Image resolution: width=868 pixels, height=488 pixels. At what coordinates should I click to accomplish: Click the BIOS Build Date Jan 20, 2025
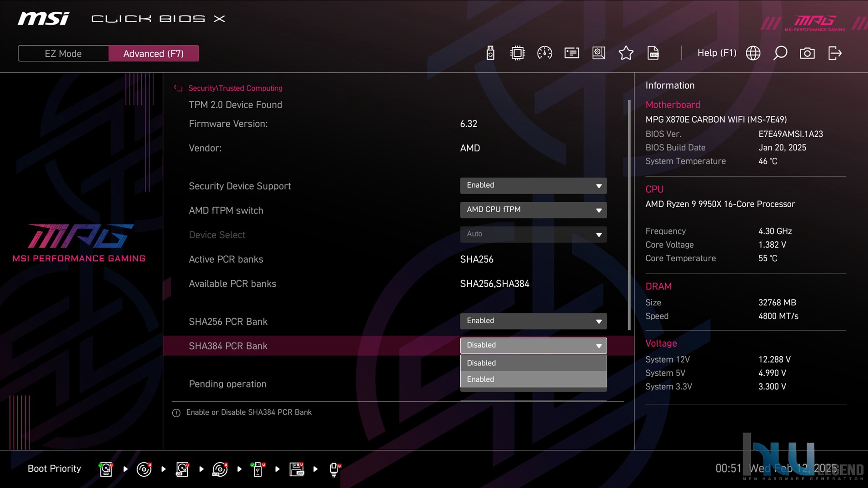coord(782,148)
